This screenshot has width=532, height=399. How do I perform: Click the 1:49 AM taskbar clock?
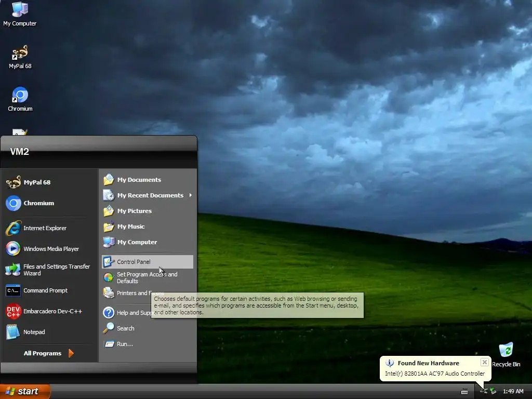coord(513,391)
